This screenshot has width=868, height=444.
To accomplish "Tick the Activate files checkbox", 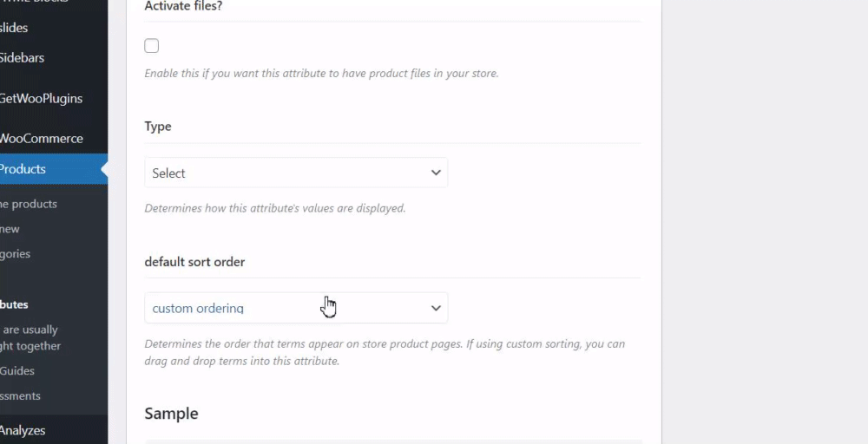I will [151, 46].
